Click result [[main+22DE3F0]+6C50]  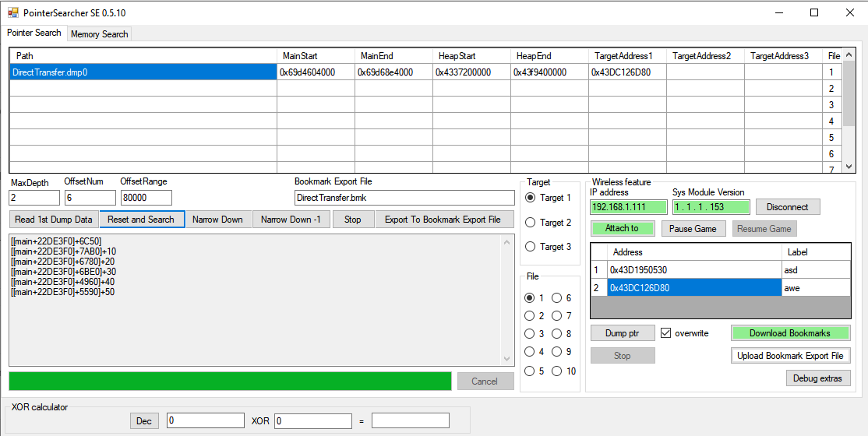pyautogui.click(x=56, y=241)
